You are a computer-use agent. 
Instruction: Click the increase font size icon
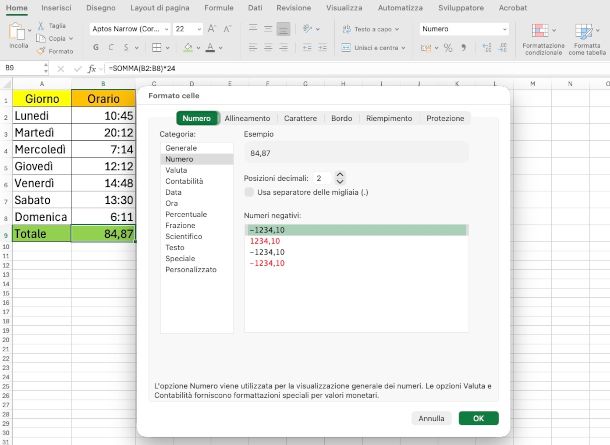[211, 29]
